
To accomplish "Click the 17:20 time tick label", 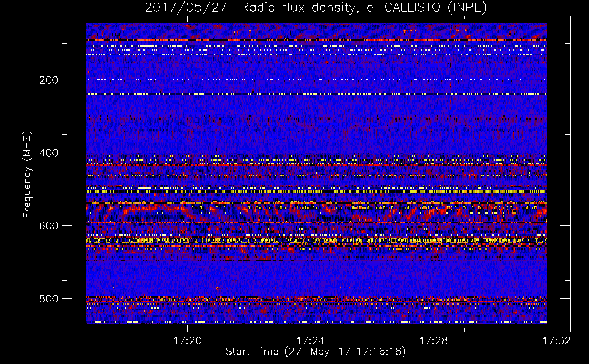I will (187, 341).
